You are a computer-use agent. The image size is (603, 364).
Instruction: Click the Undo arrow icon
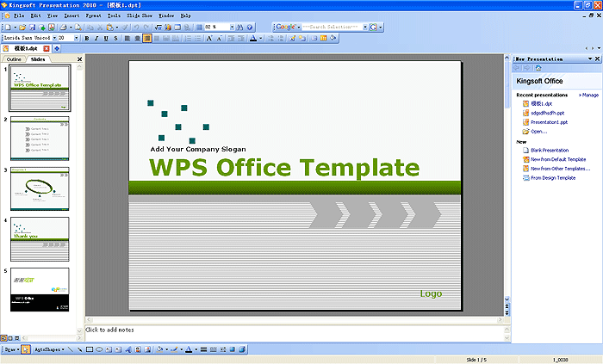[136, 28]
